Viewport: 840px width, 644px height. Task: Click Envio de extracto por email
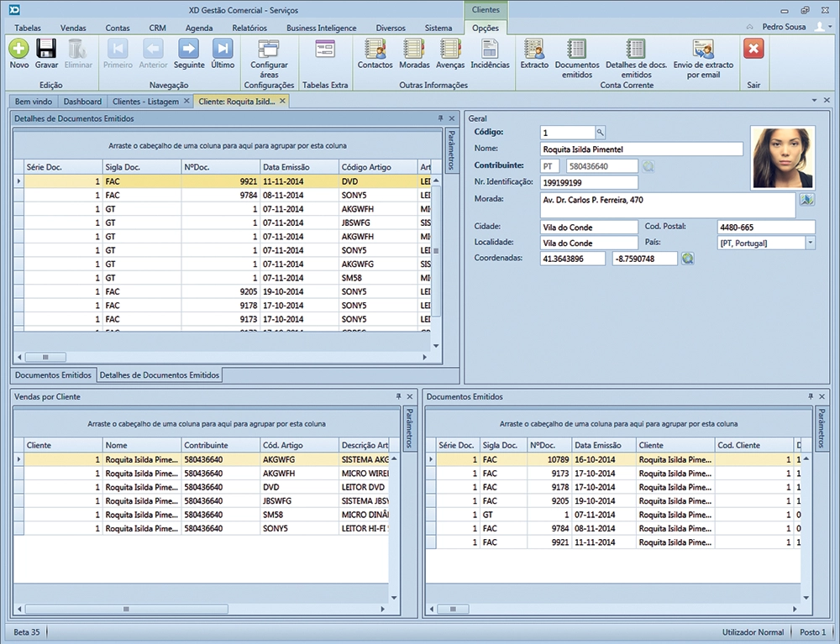[702, 50]
